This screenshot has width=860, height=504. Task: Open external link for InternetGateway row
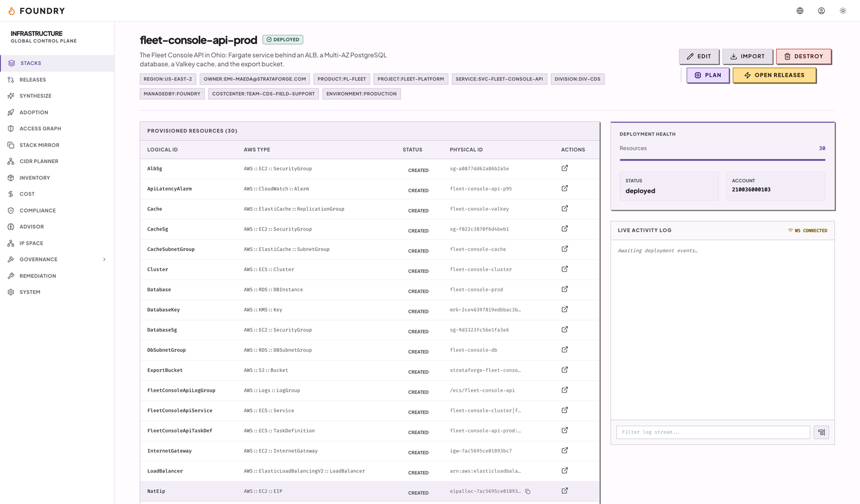(565, 451)
